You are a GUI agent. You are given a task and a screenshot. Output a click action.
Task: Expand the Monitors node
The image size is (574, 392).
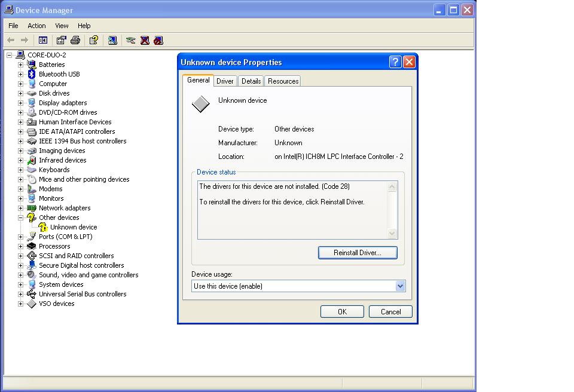point(20,199)
